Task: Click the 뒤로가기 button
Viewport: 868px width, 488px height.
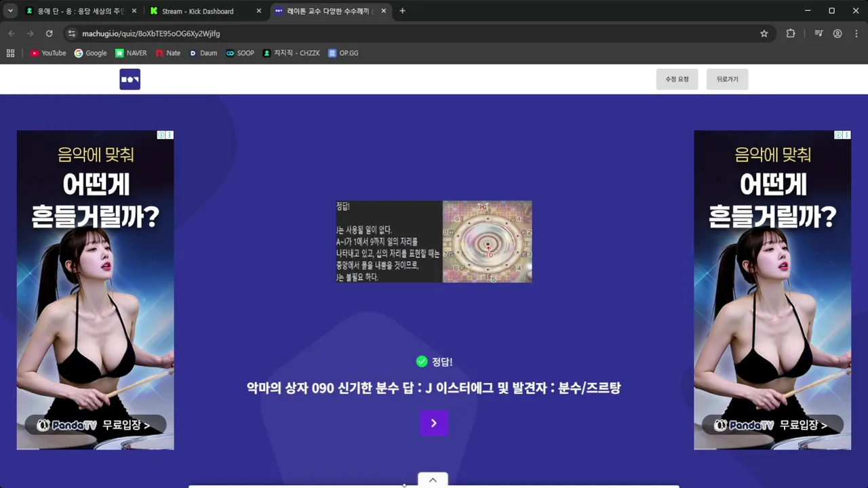Action: (x=727, y=79)
